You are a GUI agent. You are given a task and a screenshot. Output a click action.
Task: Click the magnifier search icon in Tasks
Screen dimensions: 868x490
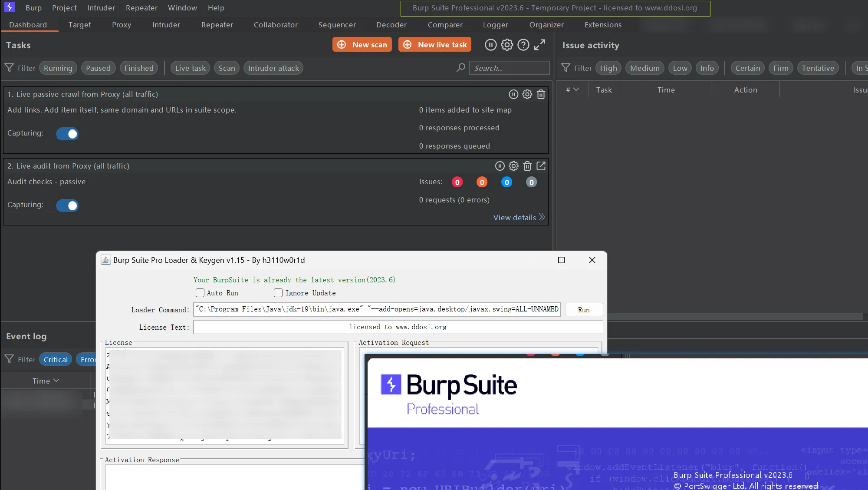(x=461, y=68)
